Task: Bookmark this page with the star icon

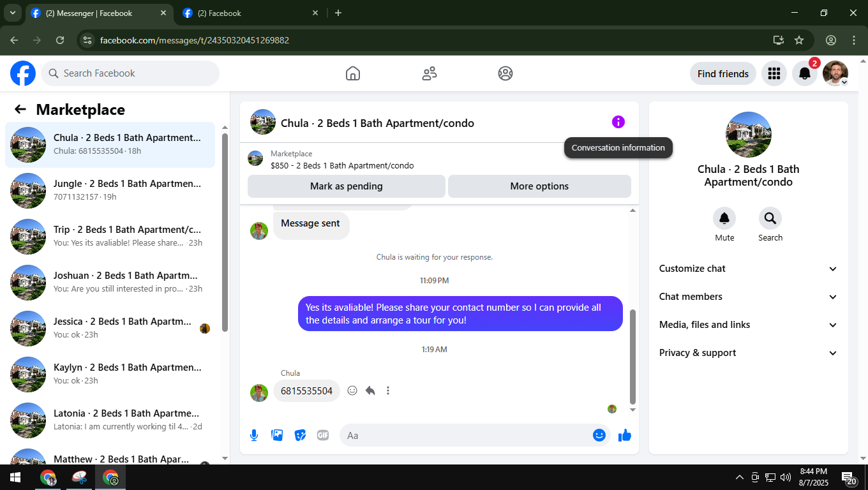Action: [x=799, y=40]
